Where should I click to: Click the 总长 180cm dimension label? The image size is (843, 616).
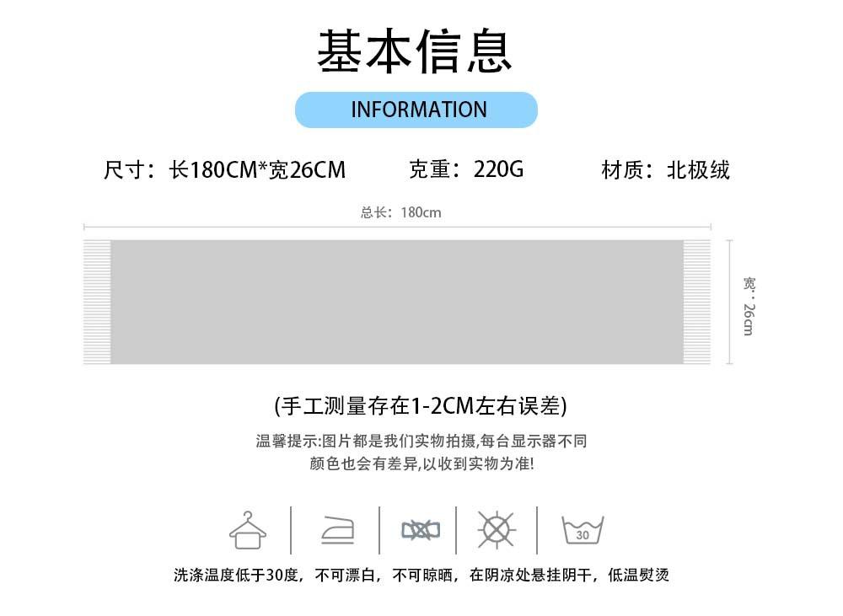[x=401, y=212]
